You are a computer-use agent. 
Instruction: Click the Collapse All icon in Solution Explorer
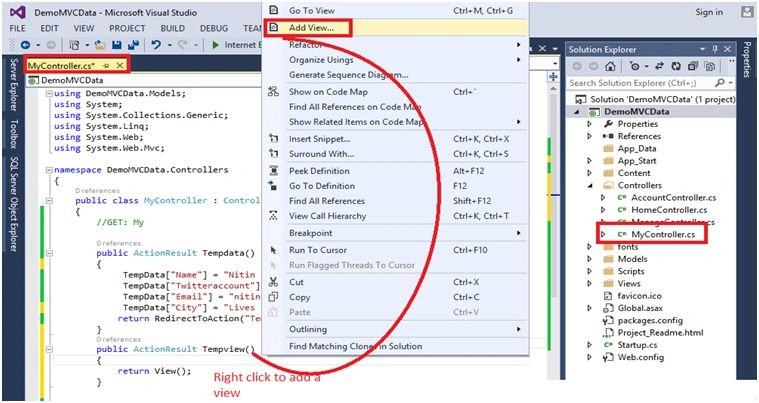click(x=693, y=66)
